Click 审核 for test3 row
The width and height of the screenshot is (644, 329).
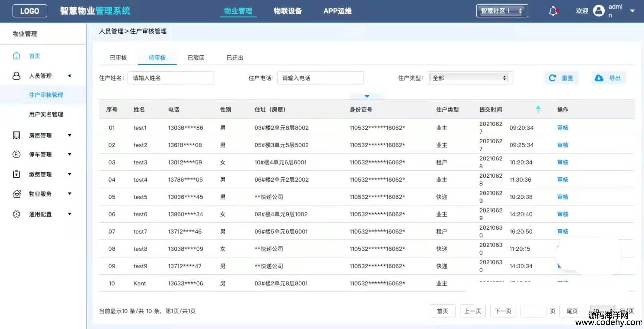click(563, 162)
